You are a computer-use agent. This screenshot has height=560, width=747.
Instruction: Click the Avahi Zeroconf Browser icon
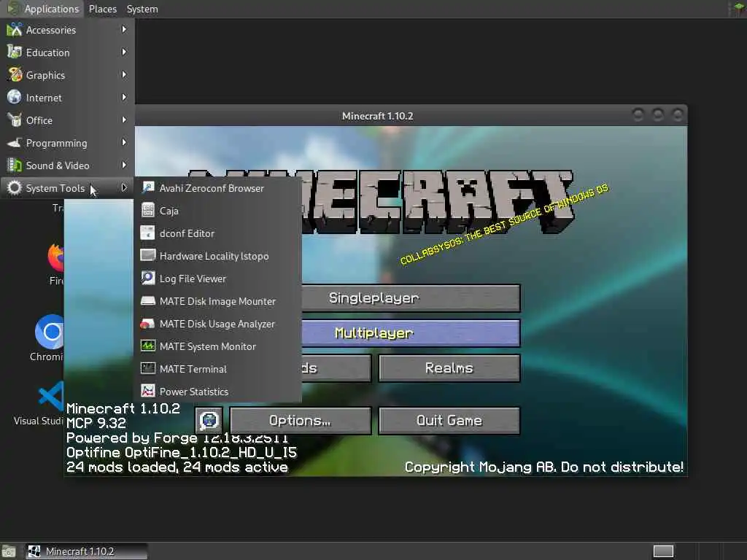click(147, 187)
